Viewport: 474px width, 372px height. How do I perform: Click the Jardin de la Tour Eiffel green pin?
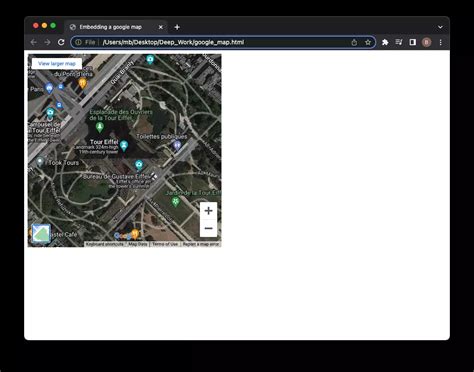(175, 202)
